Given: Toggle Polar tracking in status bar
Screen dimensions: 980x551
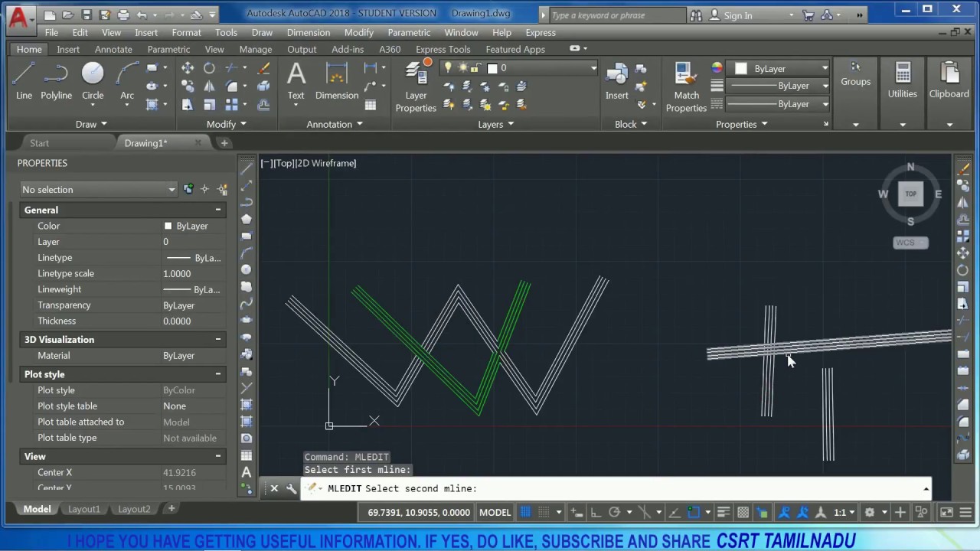Looking at the screenshot, I should click(614, 512).
